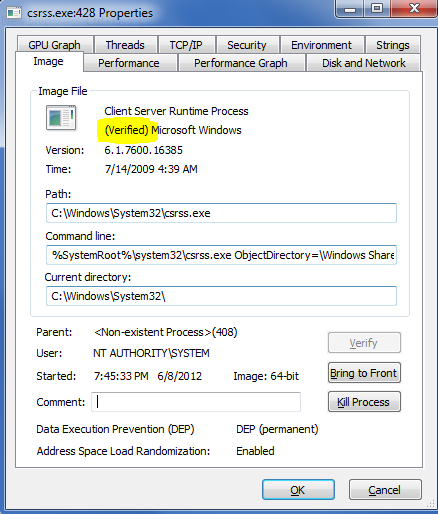Click time value 7/14/2009 4:39 AM
Viewport: 438px width, 514px height.
[x=151, y=169]
